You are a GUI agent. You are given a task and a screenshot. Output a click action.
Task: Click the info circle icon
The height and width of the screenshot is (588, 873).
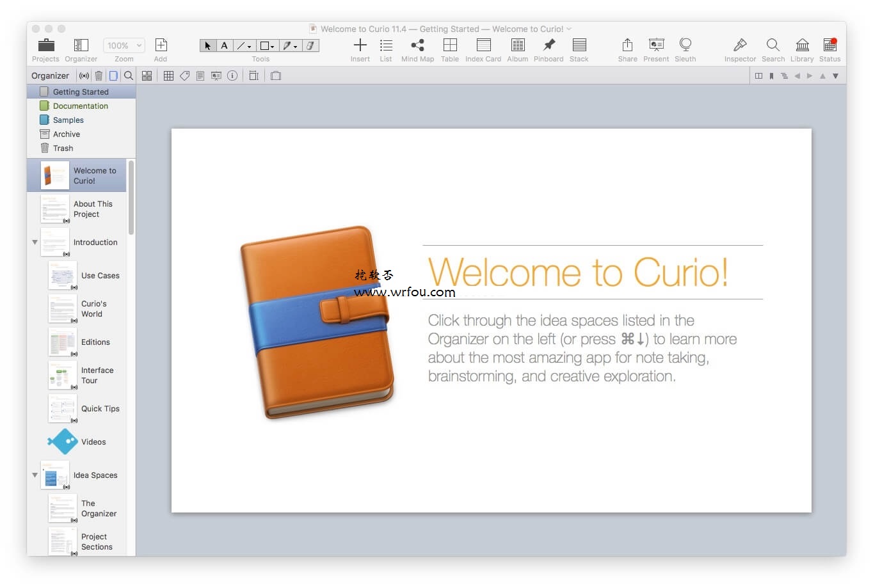[x=232, y=75]
